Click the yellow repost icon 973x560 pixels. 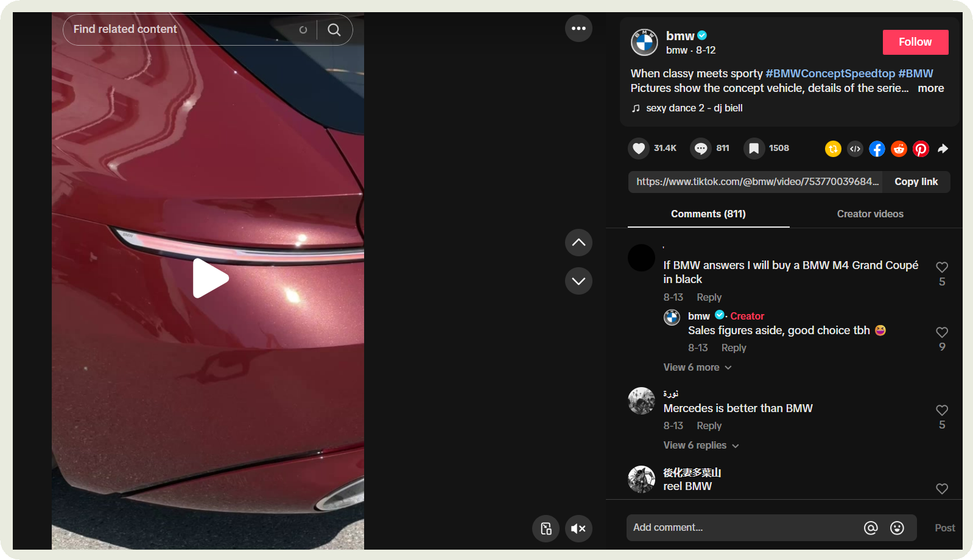click(833, 149)
